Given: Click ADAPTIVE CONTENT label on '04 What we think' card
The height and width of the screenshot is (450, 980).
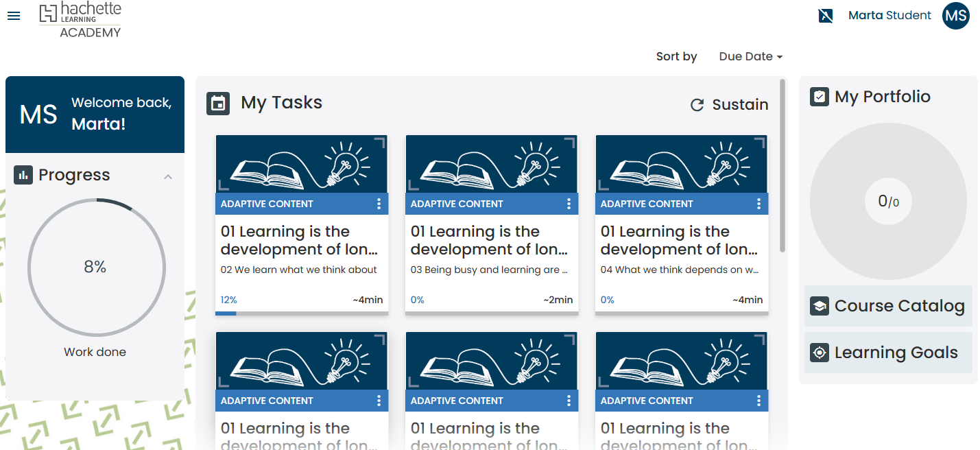Looking at the screenshot, I should 647,204.
